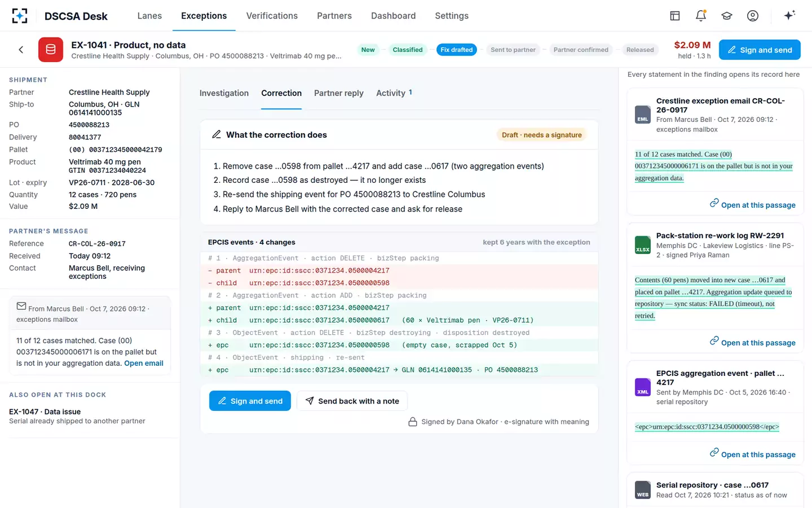Click the reference CR-COL-26-0917
The image size is (812, 508).
[x=97, y=244]
